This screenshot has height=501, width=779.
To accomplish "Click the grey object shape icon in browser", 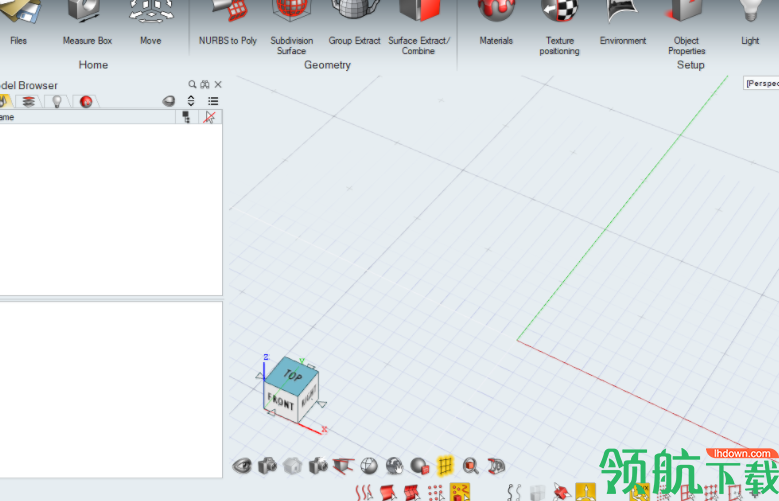I will tap(169, 101).
